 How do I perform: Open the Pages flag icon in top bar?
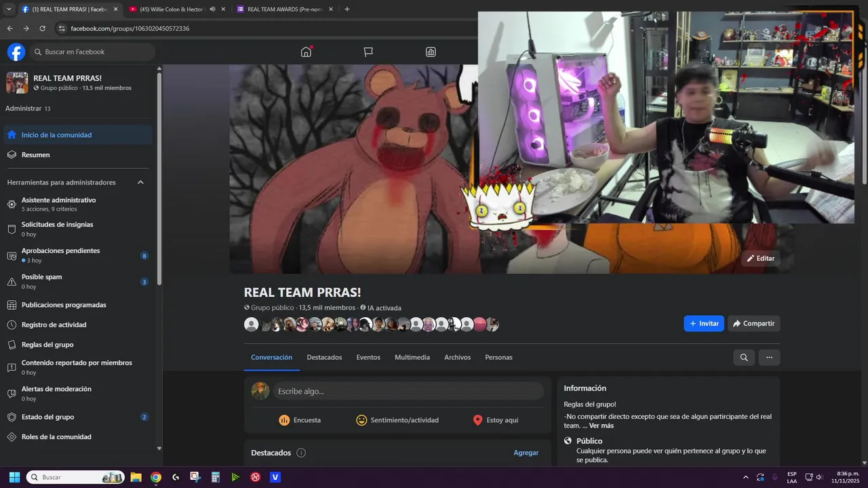[x=368, y=52]
